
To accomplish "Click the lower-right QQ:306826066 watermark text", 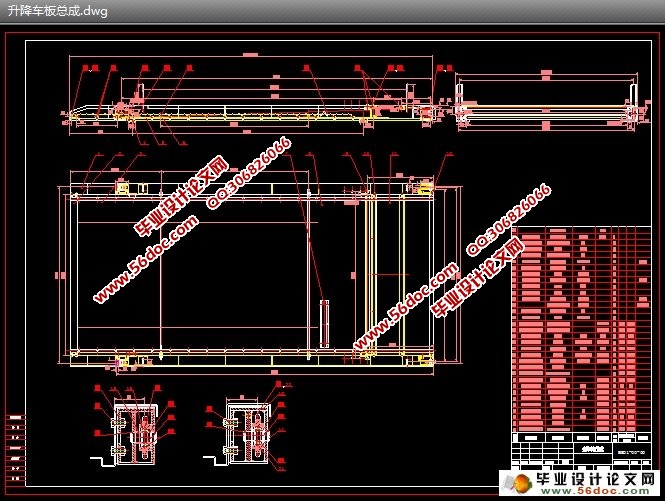I will point(509,220).
